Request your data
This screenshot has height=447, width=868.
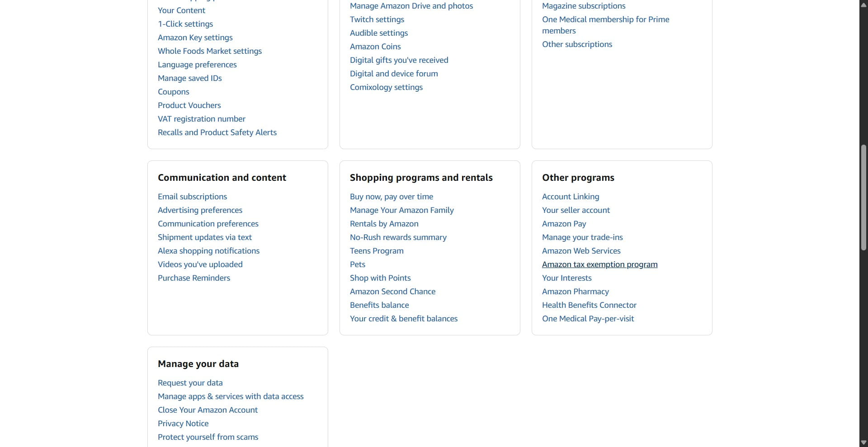click(x=190, y=383)
